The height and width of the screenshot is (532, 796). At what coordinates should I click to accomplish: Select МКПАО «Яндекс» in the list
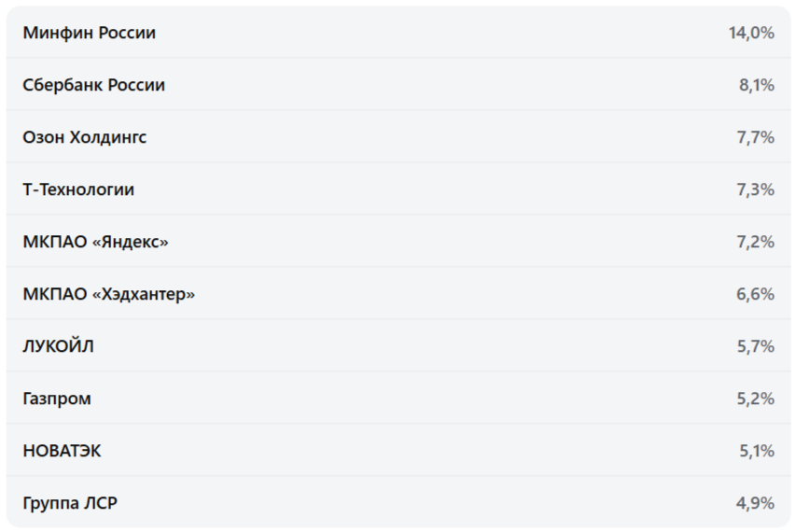[x=96, y=242]
